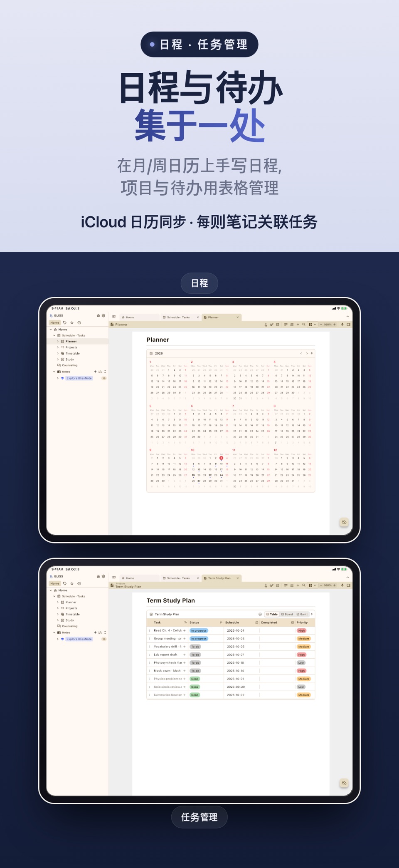Select Board view in Term Study Plan
Image resolution: width=399 pixels, height=868 pixels.
pos(287,614)
